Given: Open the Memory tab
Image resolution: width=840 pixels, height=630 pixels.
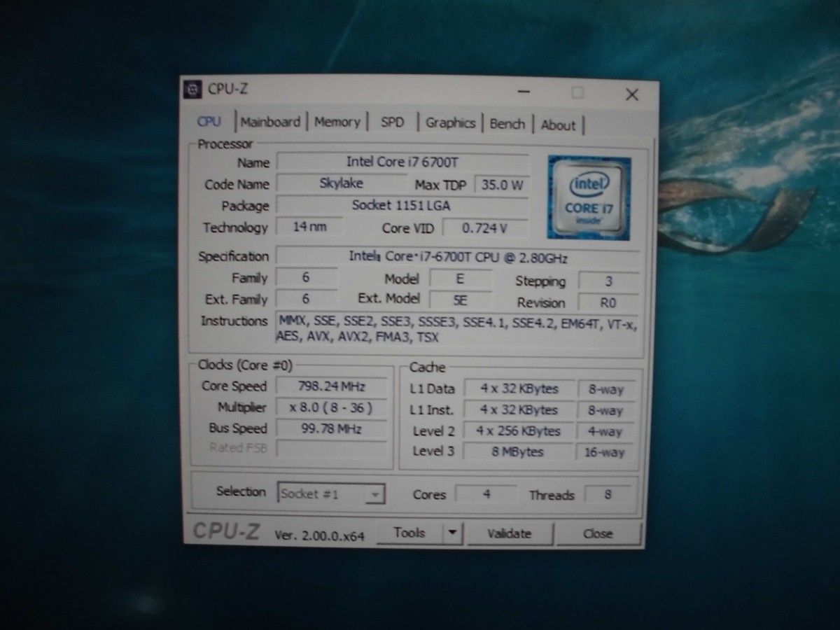Looking at the screenshot, I should tap(337, 122).
